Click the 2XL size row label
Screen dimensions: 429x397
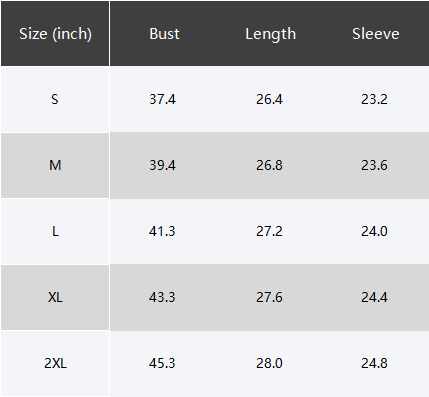click(55, 363)
